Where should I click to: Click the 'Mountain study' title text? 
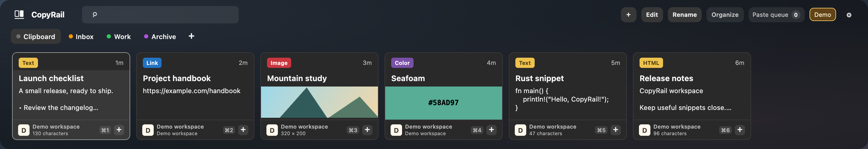pyautogui.click(x=297, y=78)
